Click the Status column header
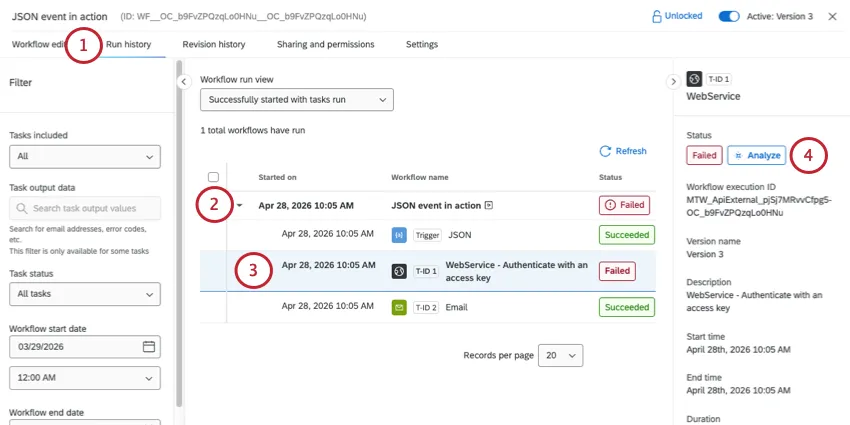Image resolution: width=850 pixels, height=425 pixels. (x=610, y=177)
